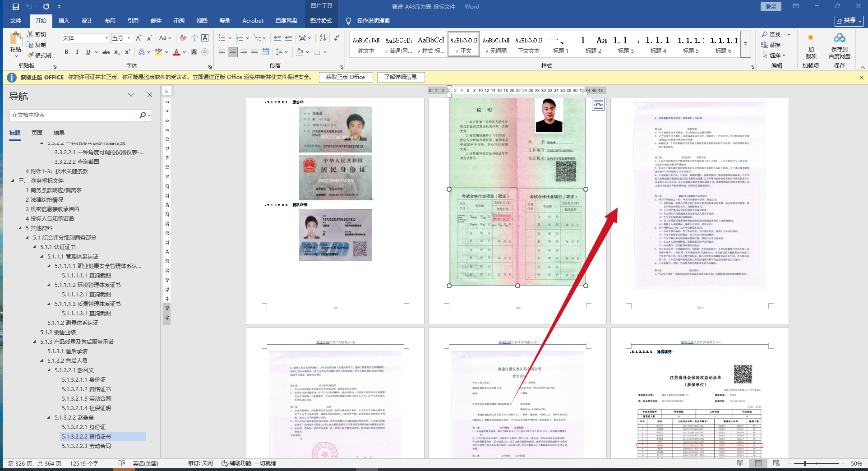The height and width of the screenshot is (471, 868).
Task: Open text effects with the glowing A icon
Action: (x=142, y=52)
